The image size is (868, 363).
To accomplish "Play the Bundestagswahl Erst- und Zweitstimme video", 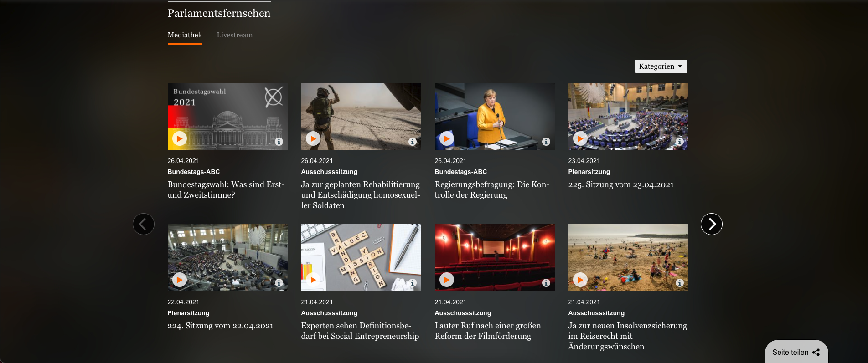I will (180, 138).
